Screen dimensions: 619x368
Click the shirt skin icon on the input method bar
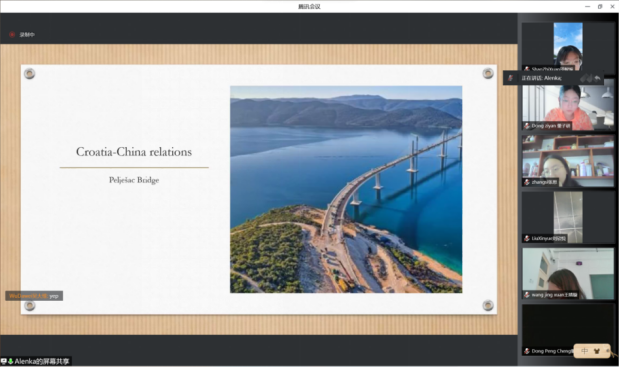click(x=596, y=351)
